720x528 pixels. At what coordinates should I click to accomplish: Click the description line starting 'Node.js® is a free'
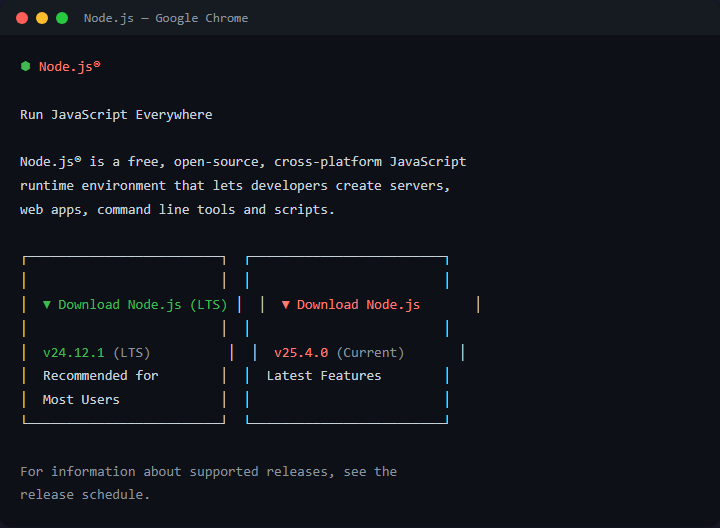coord(243,162)
